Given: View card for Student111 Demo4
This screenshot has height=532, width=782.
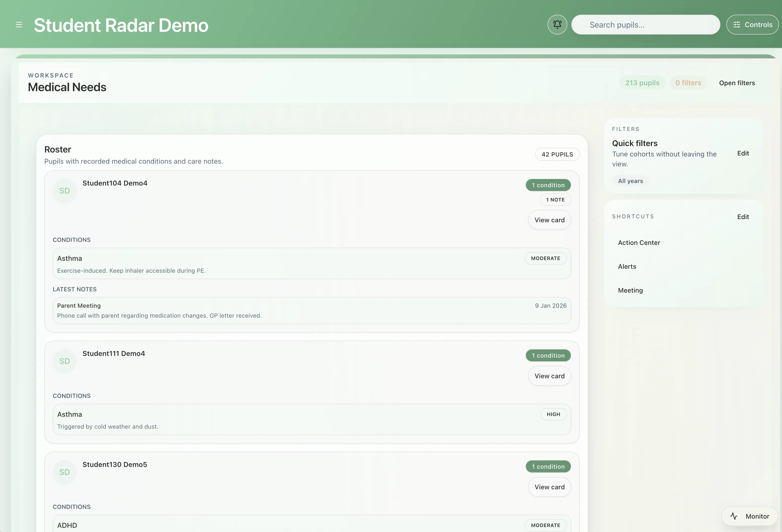Looking at the screenshot, I should [549, 376].
